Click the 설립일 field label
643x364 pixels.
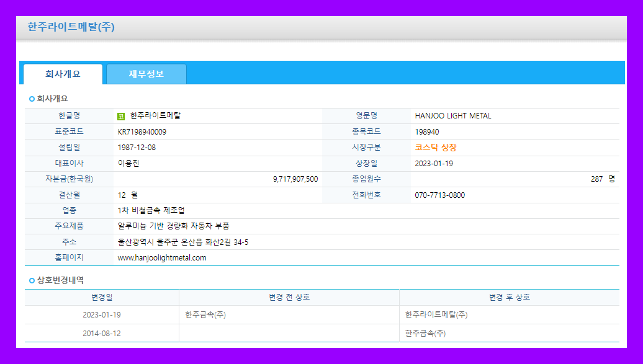70,147
